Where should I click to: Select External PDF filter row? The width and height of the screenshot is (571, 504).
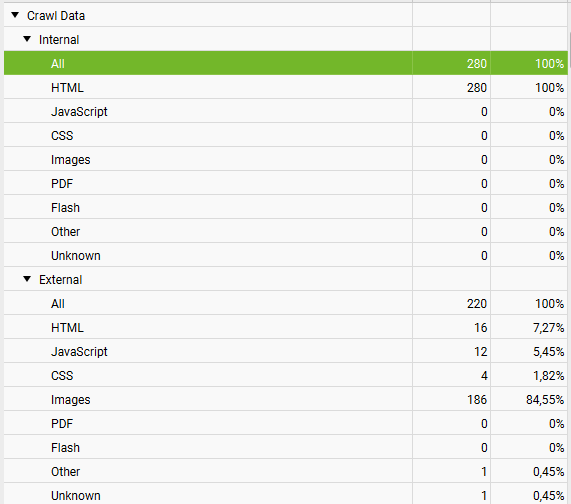coord(286,424)
